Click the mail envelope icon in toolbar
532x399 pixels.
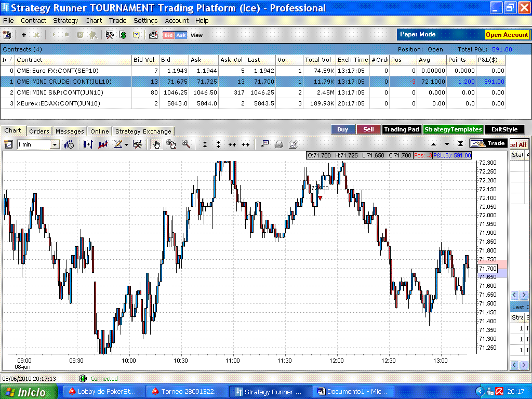pyautogui.click(x=153, y=35)
